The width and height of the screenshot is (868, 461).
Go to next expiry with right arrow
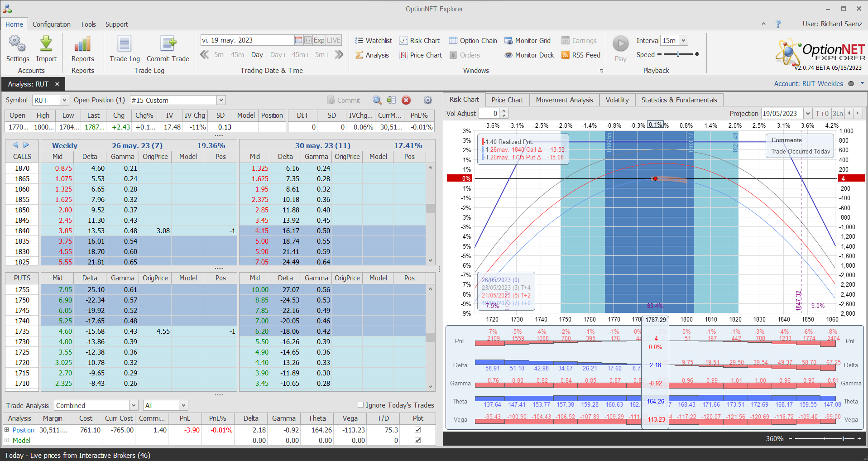pyautogui.click(x=26, y=145)
